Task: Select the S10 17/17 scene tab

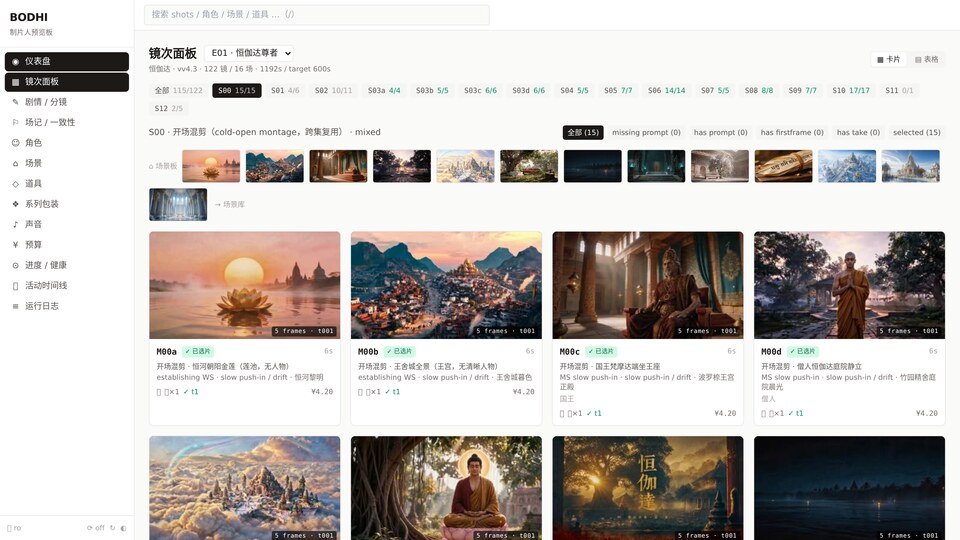Action: coord(851,91)
